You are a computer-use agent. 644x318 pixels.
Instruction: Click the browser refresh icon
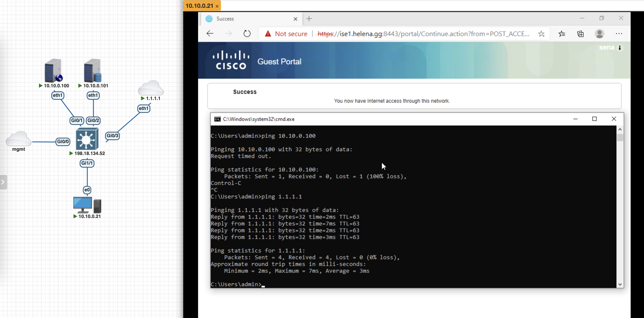click(247, 34)
